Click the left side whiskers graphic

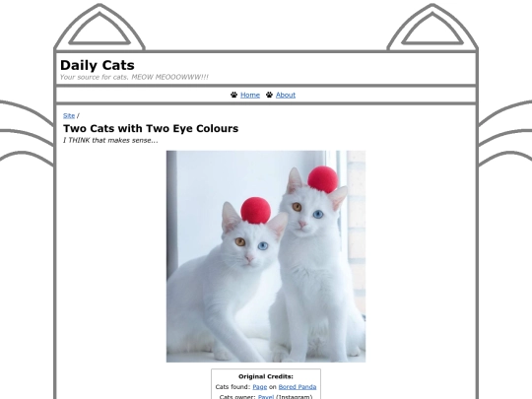(x=27, y=133)
